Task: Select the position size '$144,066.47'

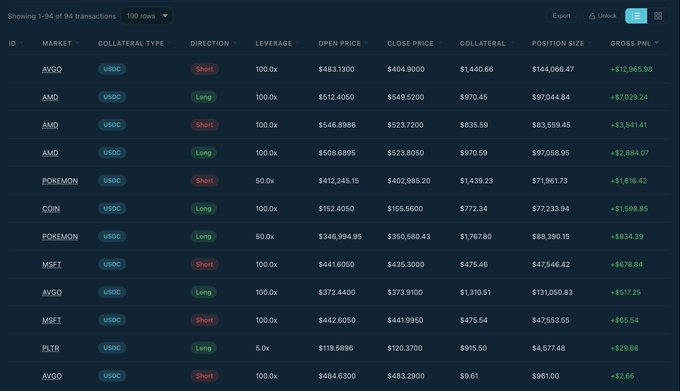Action: 553,69
